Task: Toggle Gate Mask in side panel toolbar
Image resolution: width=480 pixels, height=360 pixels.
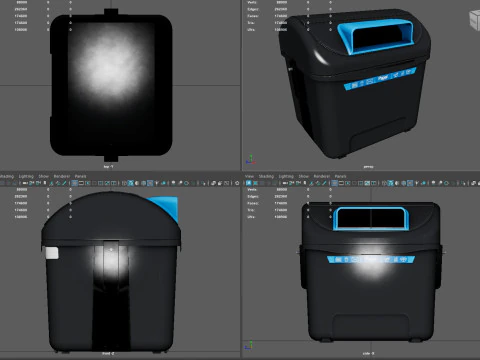Action: tap(354, 183)
